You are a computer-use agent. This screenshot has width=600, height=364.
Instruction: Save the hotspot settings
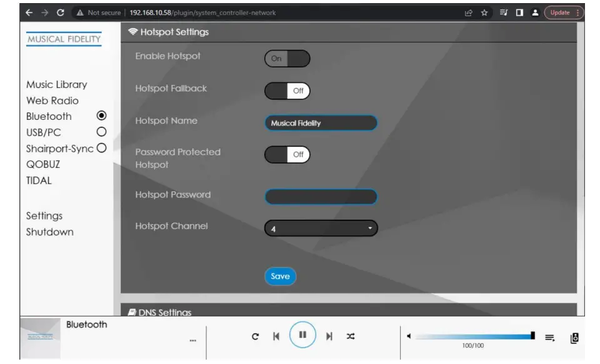280,276
